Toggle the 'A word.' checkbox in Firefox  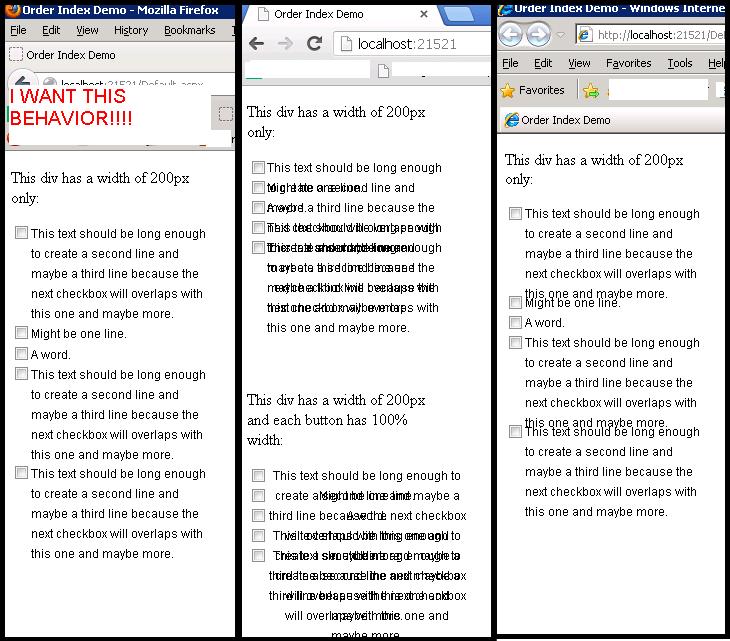(x=21, y=353)
